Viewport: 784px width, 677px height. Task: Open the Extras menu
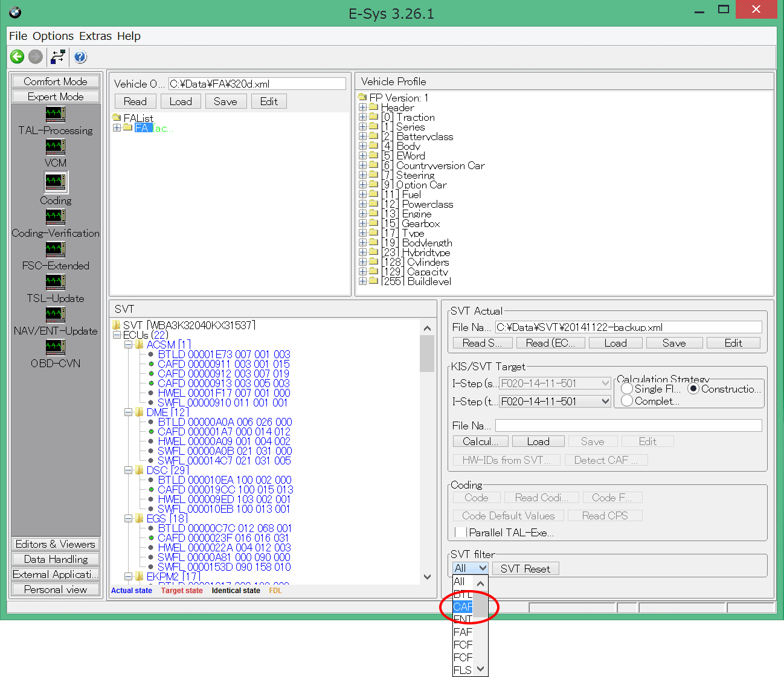click(x=95, y=36)
